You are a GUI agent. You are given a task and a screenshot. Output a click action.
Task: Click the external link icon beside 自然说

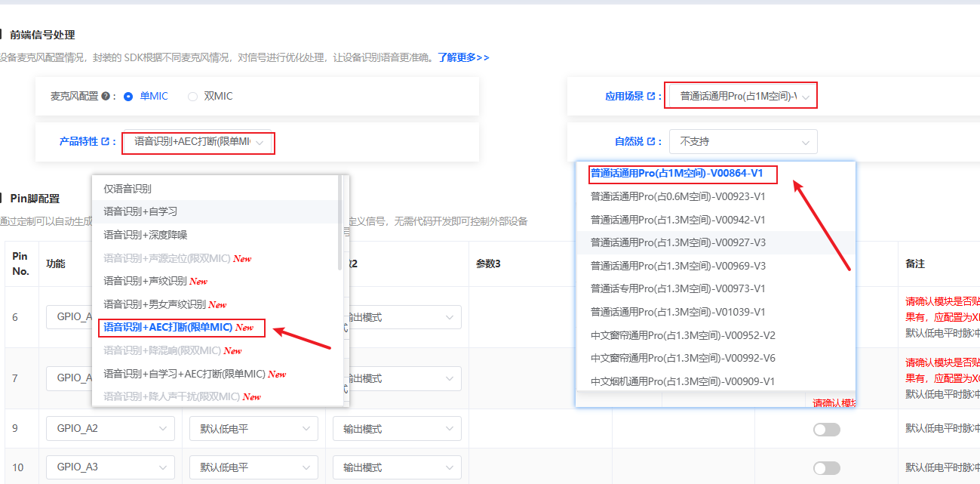click(x=650, y=141)
